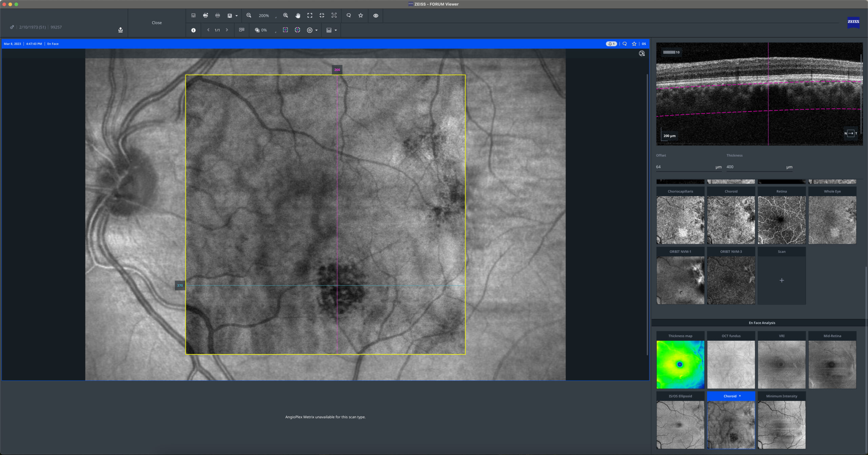Click the add-view circular icon below header
This screenshot has height=455, width=868.
642,54
